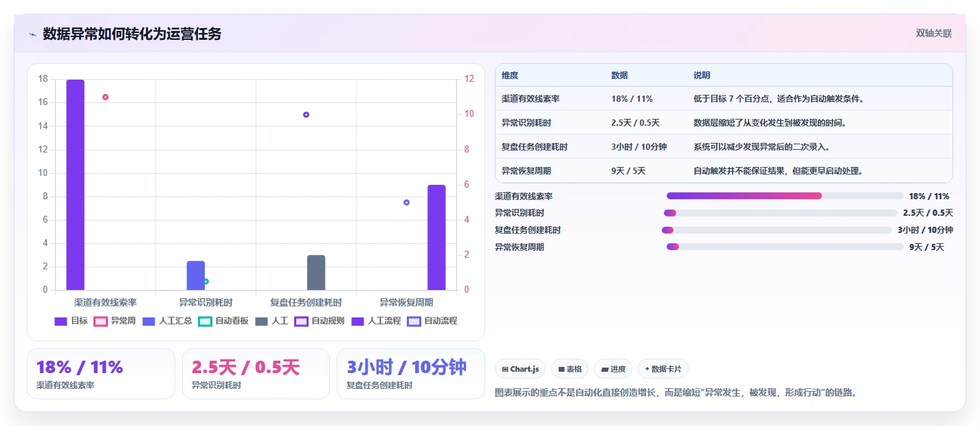Click the 数据卡片 chip icon
The width and height of the screenshot is (980, 426).
(647, 370)
